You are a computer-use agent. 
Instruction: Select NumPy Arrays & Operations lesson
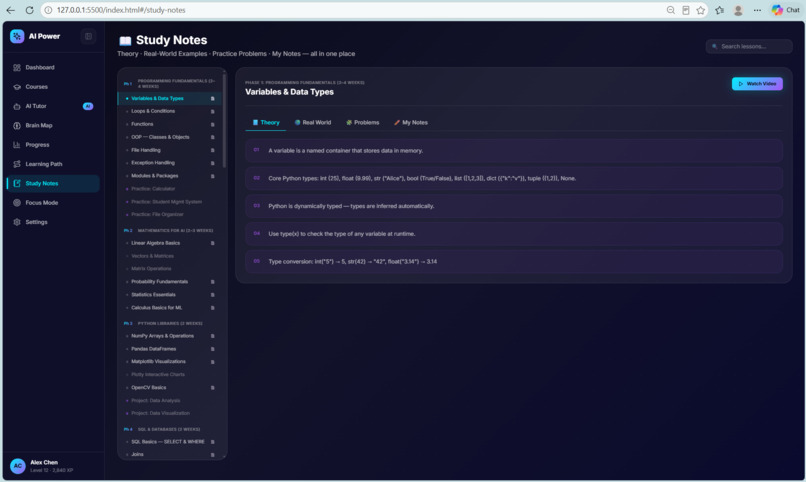(x=170, y=336)
